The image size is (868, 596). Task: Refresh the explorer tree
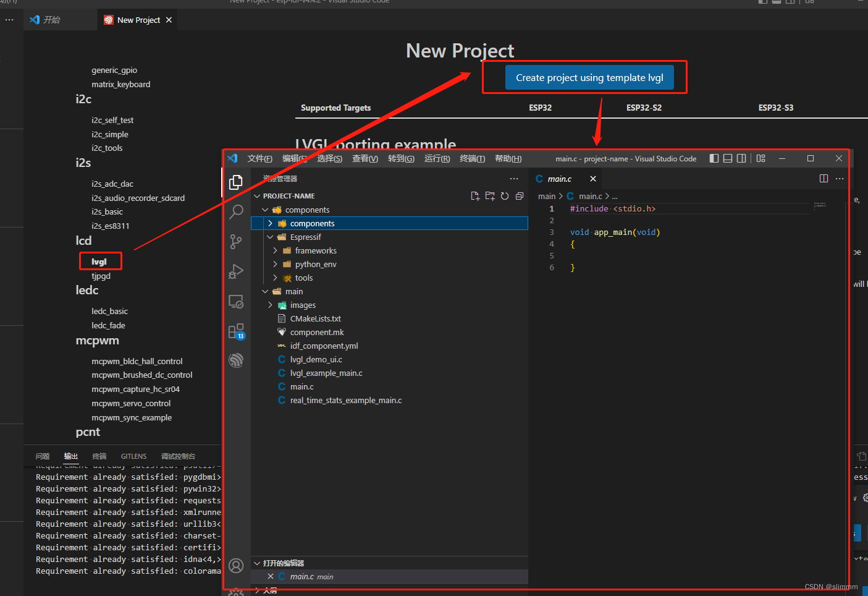coord(505,196)
